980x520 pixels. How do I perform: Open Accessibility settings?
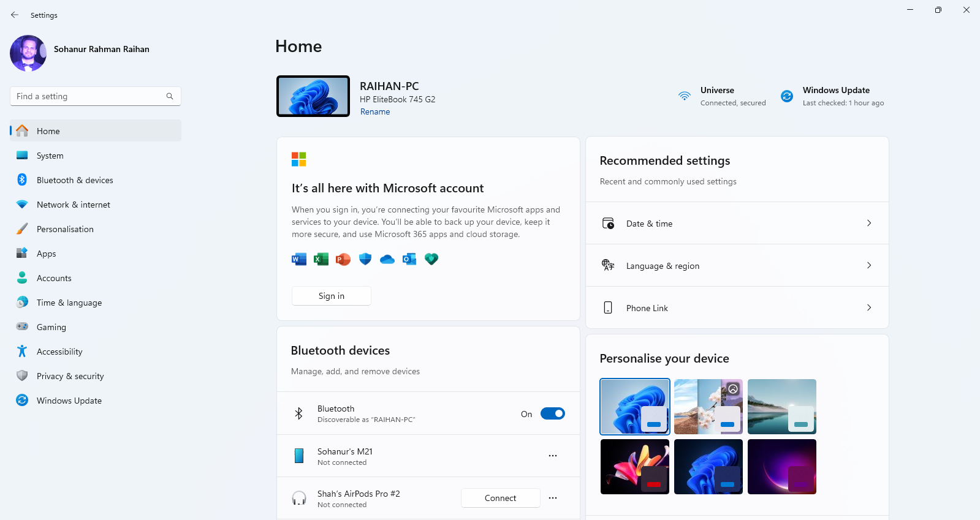pyautogui.click(x=96, y=352)
